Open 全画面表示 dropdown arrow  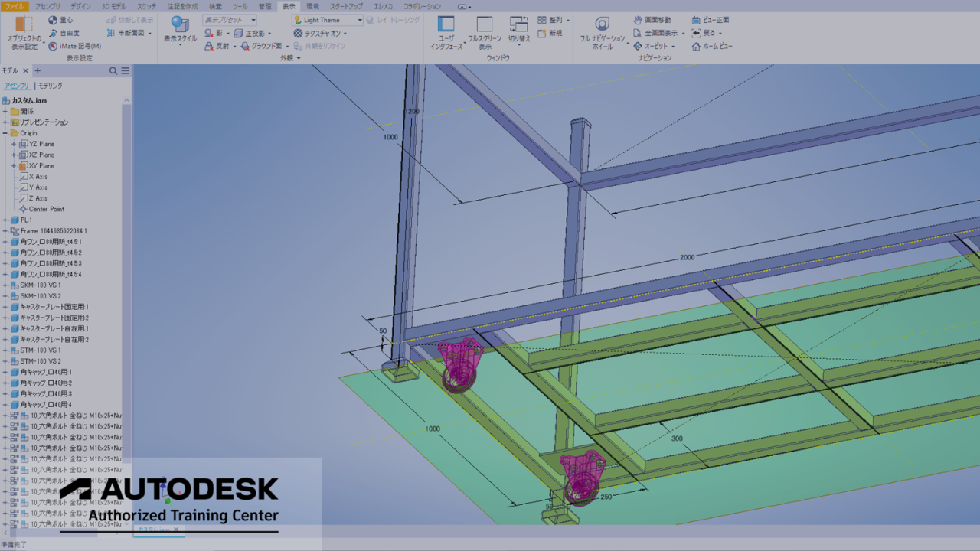click(x=682, y=34)
